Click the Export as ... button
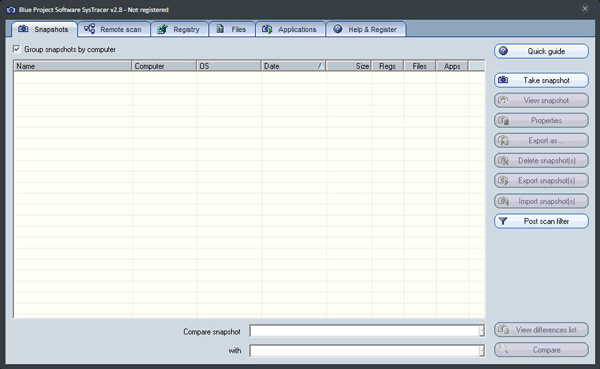This screenshot has width=600, height=369. point(541,140)
